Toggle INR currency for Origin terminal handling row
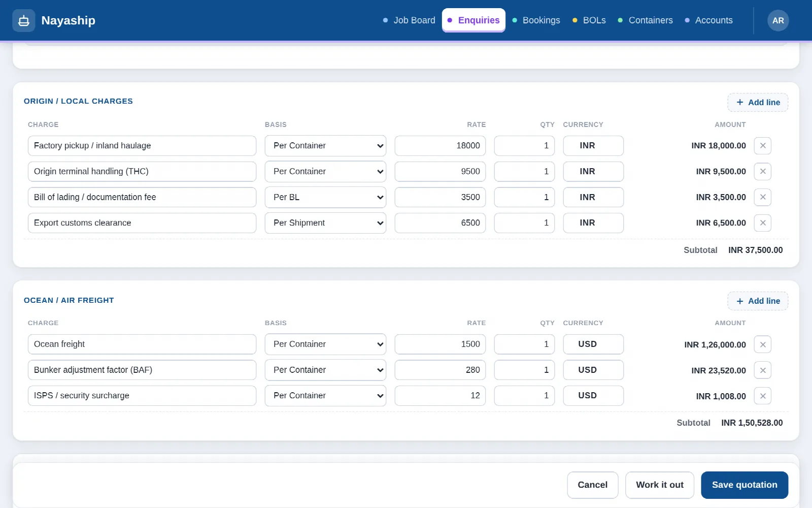The width and height of the screenshot is (812, 508). [593, 172]
